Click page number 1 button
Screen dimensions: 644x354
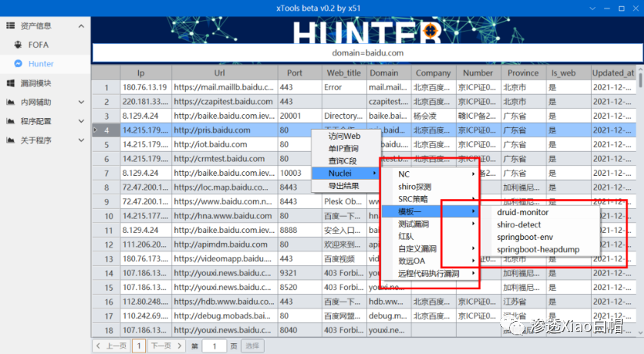point(139,345)
